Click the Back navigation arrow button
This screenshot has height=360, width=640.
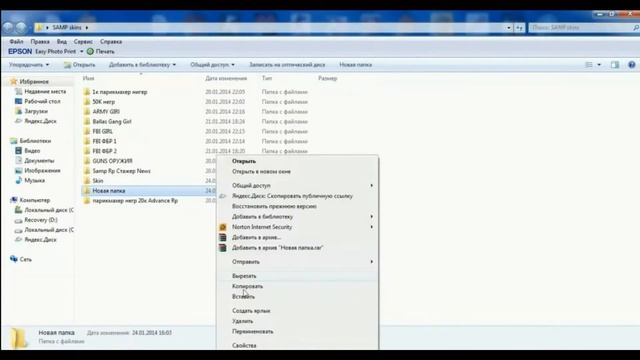8,27
